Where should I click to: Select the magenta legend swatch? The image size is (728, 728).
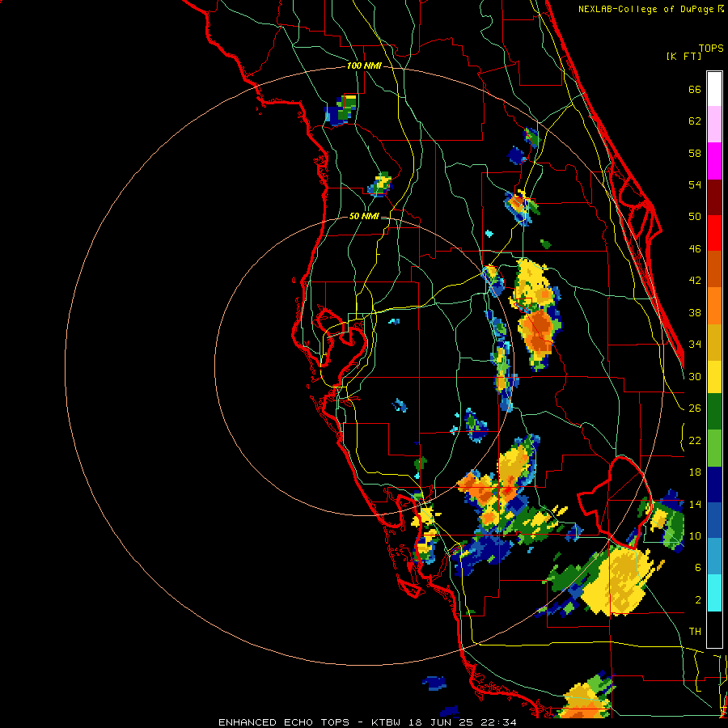[x=714, y=161]
